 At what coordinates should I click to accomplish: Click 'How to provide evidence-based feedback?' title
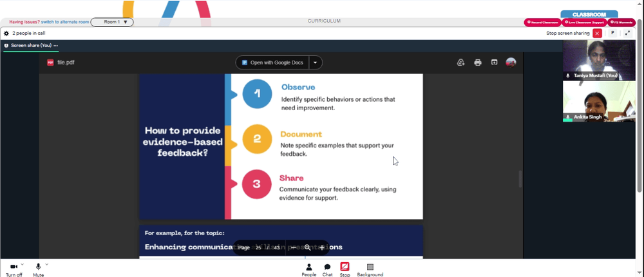tap(182, 141)
